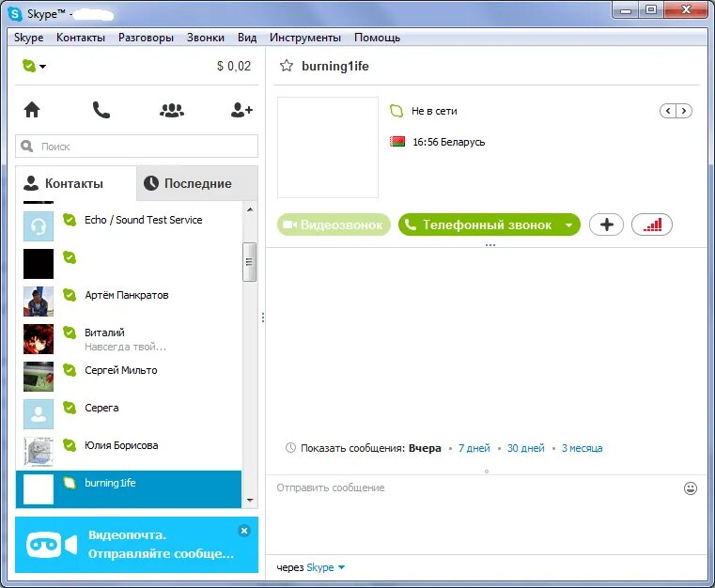The width and height of the screenshot is (715, 588).
Task: Click the search magnifier icon
Action: (27, 146)
